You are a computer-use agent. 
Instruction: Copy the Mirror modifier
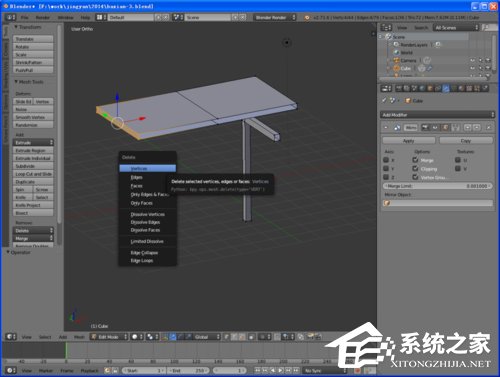click(466, 141)
